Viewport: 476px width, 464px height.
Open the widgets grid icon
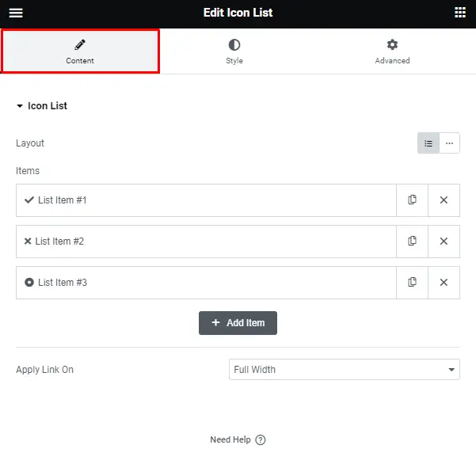pyautogui.click(x=460, y=13)
